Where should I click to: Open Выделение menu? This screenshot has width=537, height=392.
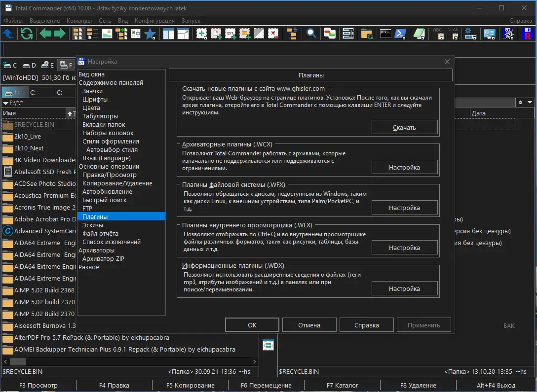coord(44,21)
